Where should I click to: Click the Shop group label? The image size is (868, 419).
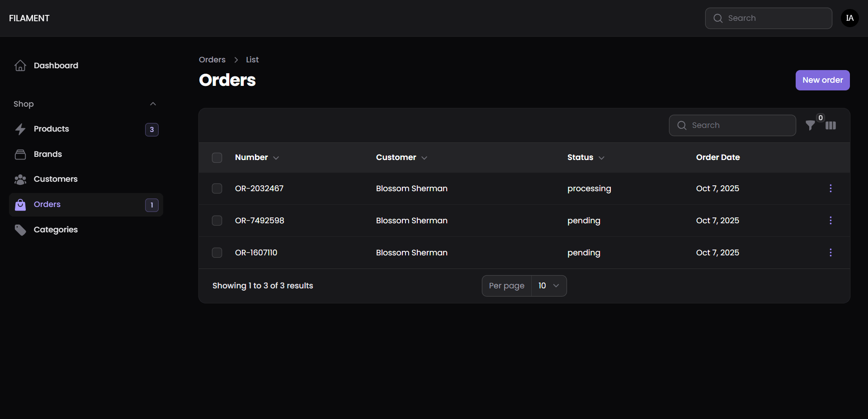pos(24,104)
